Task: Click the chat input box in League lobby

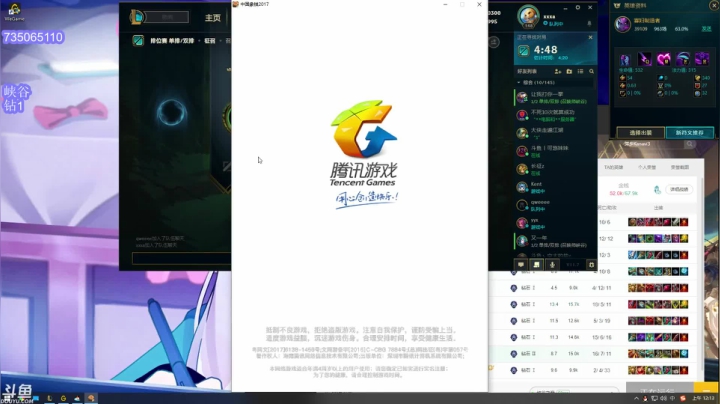Action: pos(181,258)
